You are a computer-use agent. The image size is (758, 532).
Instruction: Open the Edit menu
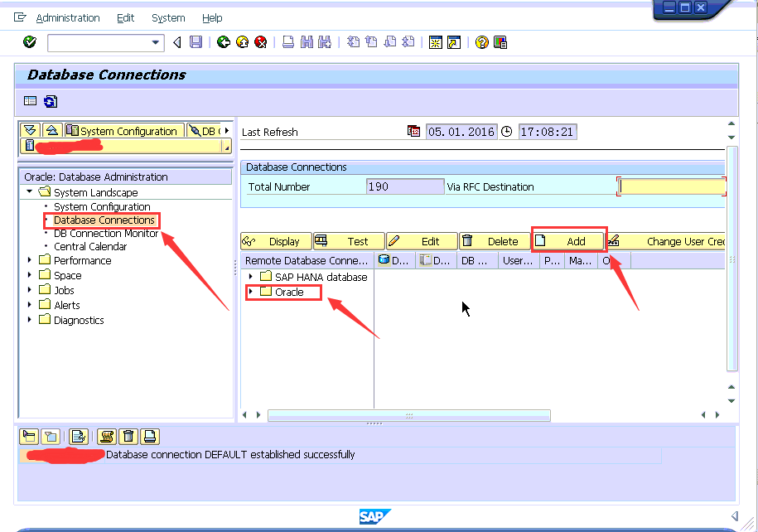click(126, 18)
